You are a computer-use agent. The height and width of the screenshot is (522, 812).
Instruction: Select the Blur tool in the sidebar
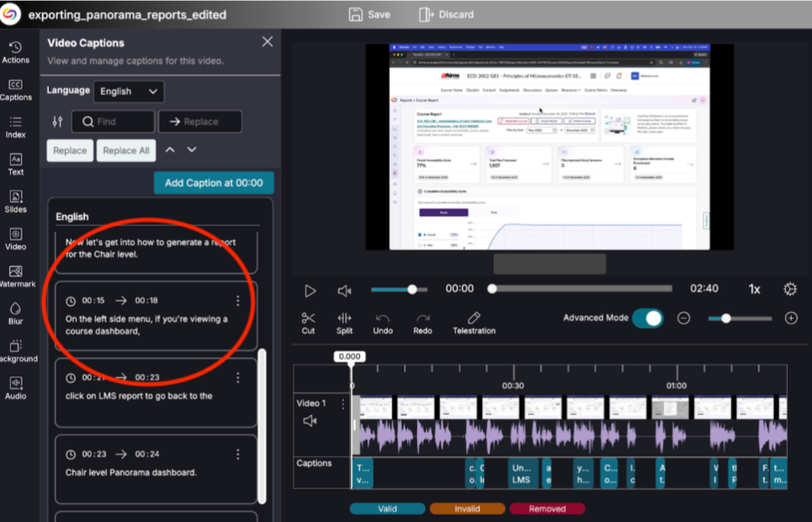click(x=15, y=313)
